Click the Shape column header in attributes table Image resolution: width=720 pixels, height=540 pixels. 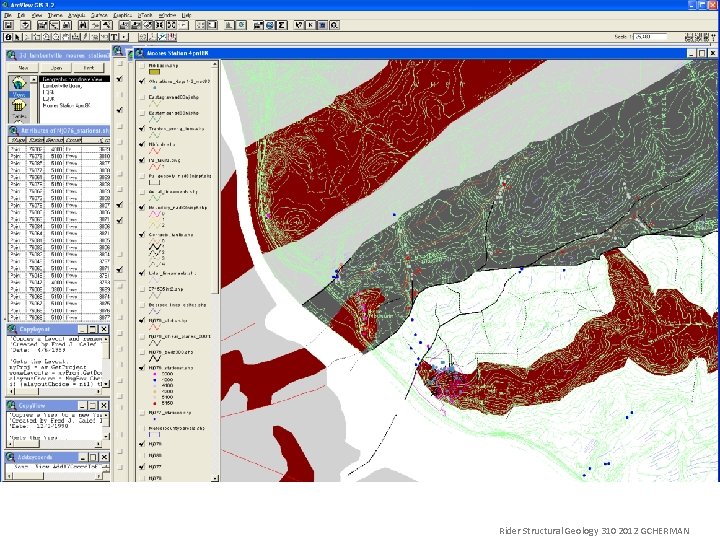coord(17,140)
